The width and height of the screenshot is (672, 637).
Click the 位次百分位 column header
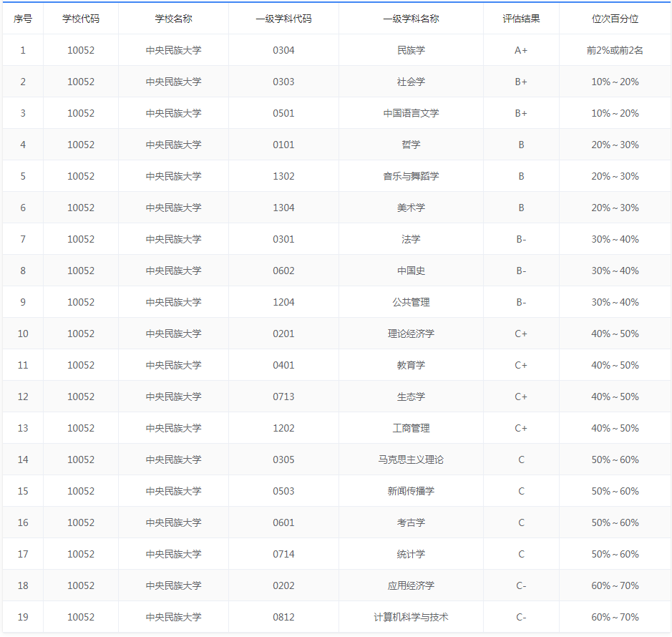(615, 19)
